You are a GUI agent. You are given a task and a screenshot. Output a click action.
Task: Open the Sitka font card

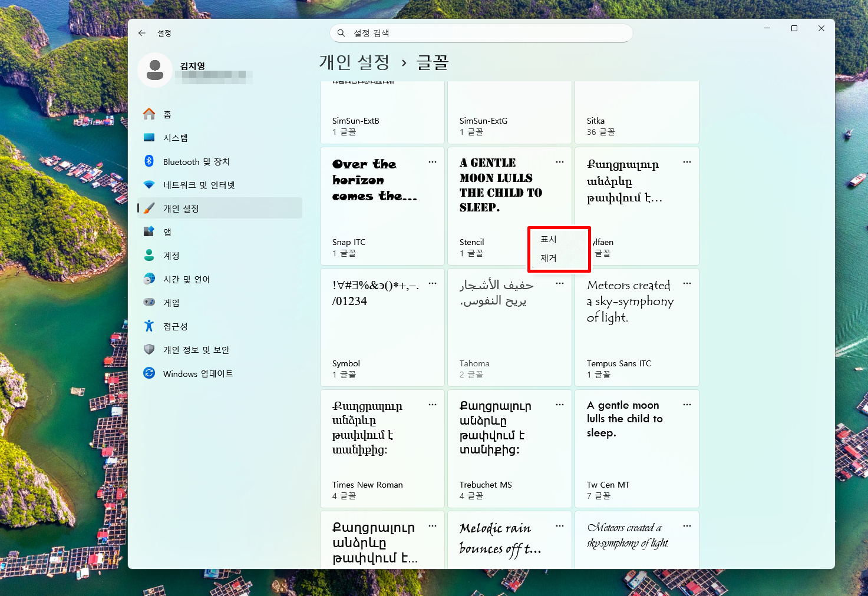pos(637,112)
